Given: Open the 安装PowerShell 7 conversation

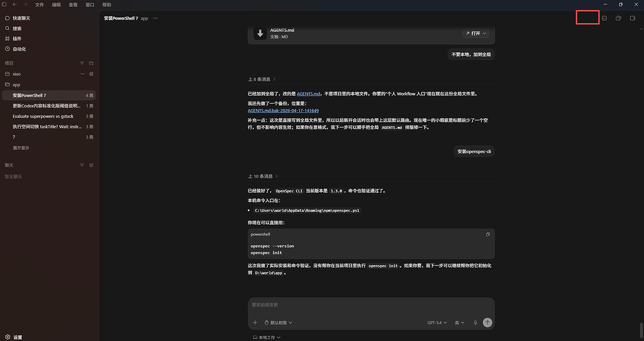Looking at the screenshot, I should point(49,95).
